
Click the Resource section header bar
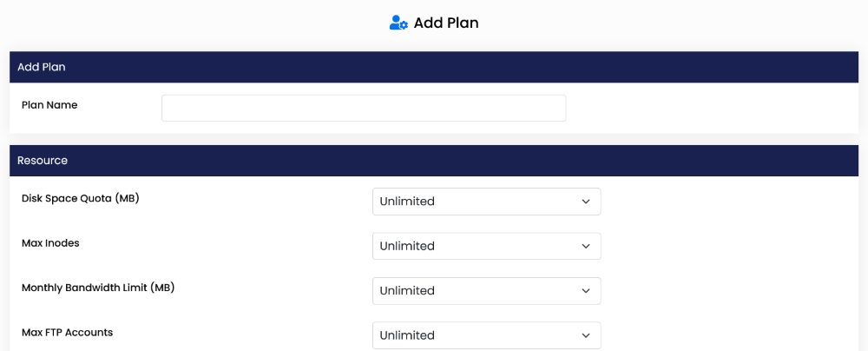[434, 161]
